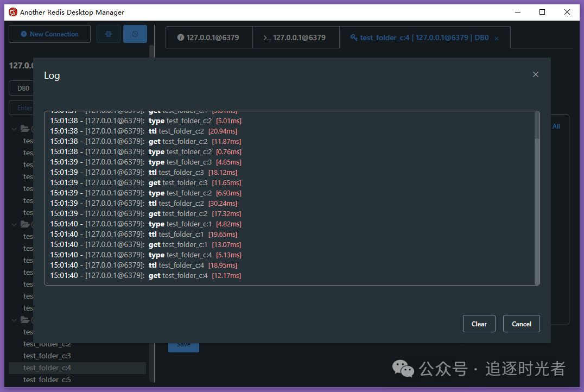Click log entry 'type test_folder_c:3 [4.85ms]'

[145, 162]
